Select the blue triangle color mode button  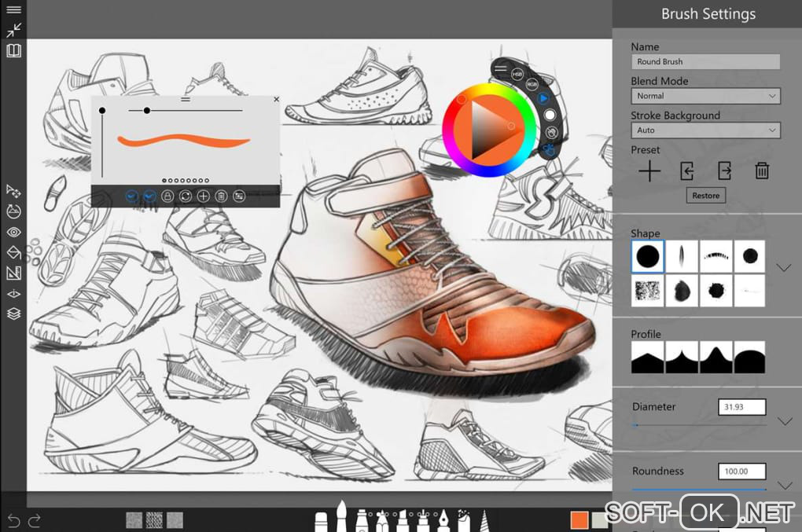pyautogui.click(x=543, y=98)
